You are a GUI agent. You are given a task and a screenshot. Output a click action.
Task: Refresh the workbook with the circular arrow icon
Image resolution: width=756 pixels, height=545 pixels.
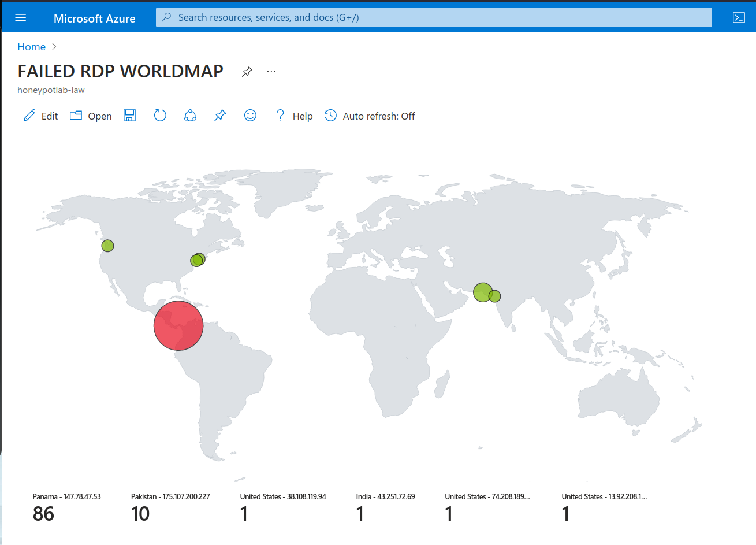[160, 116]
